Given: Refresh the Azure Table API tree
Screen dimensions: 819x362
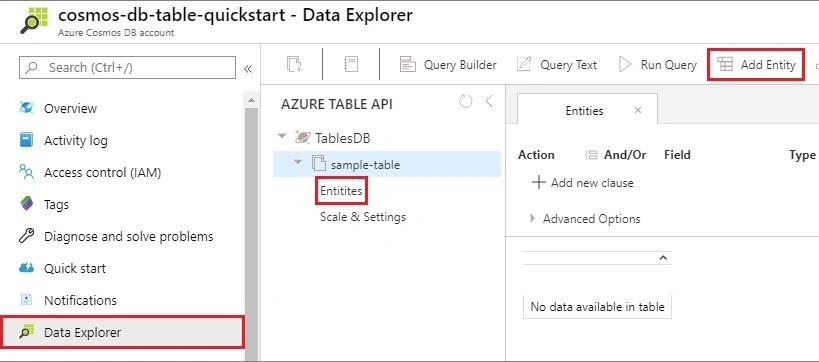Looking at the screenshot, I should pos(465,101).
